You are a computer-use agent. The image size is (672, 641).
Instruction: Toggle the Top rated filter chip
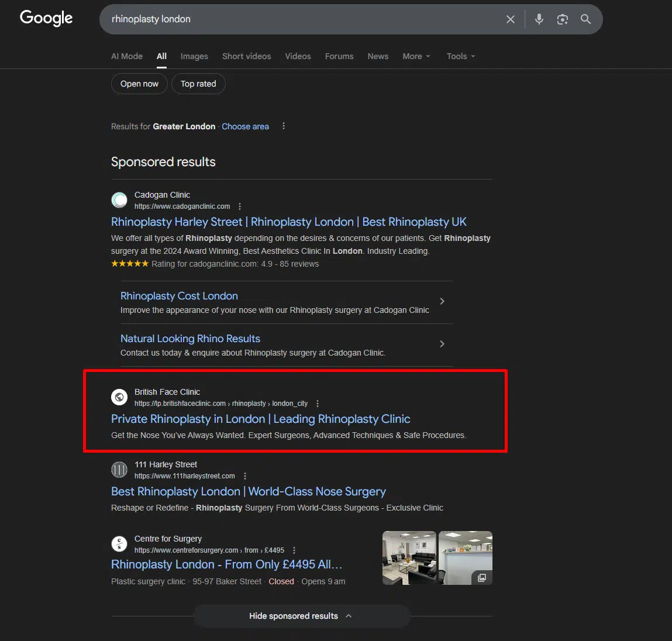click(x=198, y=84)
